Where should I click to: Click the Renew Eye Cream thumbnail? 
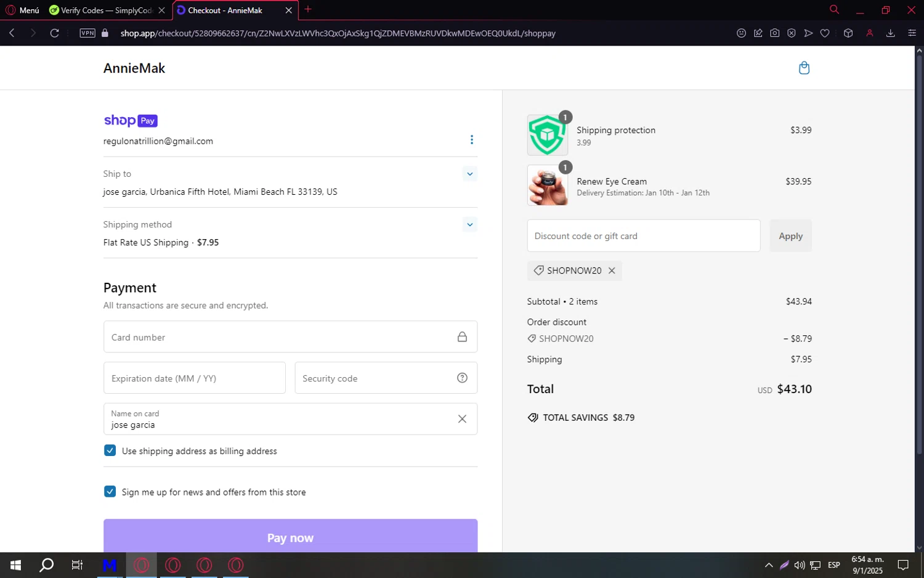tap(547, 185)
